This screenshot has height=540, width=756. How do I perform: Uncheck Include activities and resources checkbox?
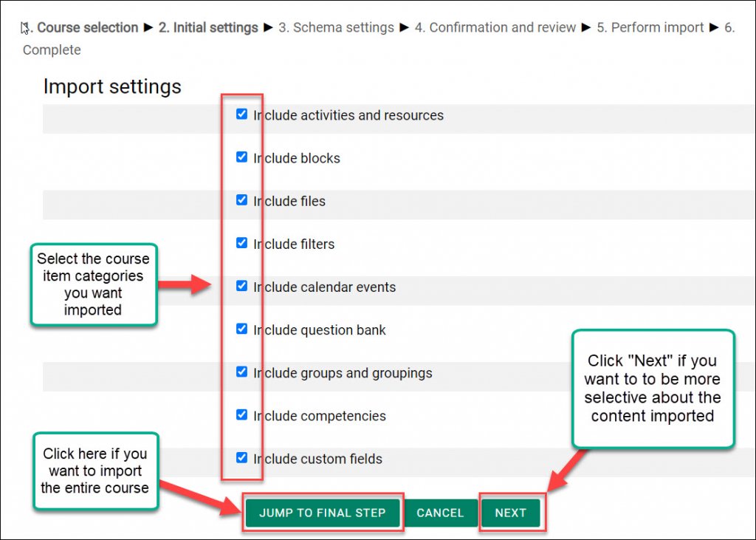pyautogui.click(x=241, y=115)
